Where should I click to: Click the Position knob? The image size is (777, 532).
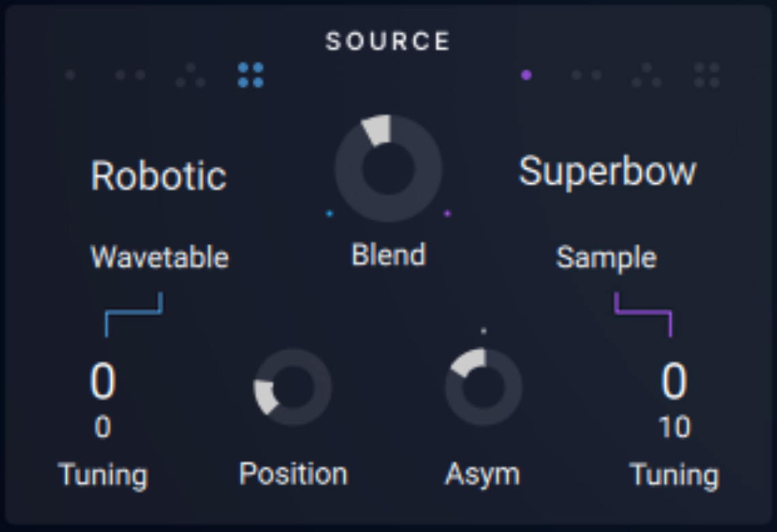(292, 388)
